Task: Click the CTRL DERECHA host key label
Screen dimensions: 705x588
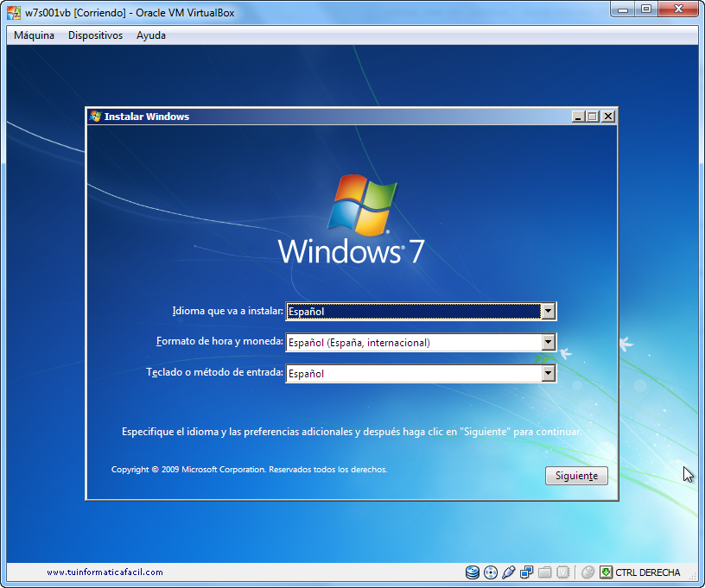Action: tap(647, 572)
